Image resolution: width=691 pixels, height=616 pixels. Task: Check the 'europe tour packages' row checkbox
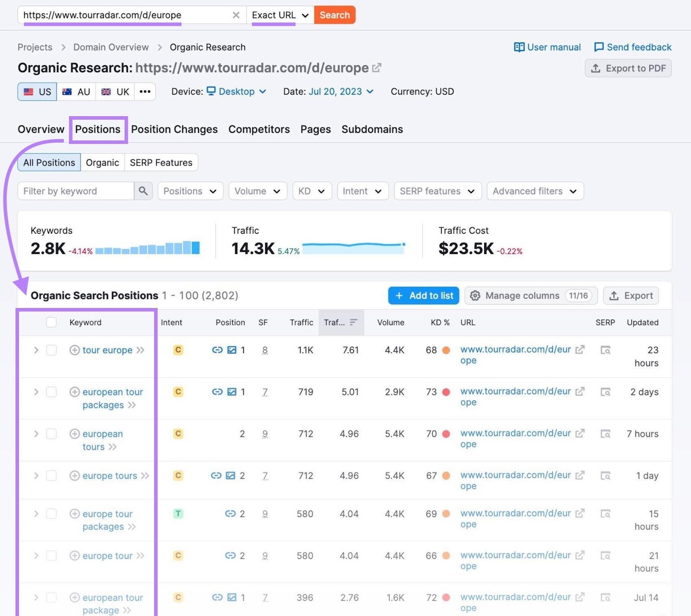(x=51, y=514)
